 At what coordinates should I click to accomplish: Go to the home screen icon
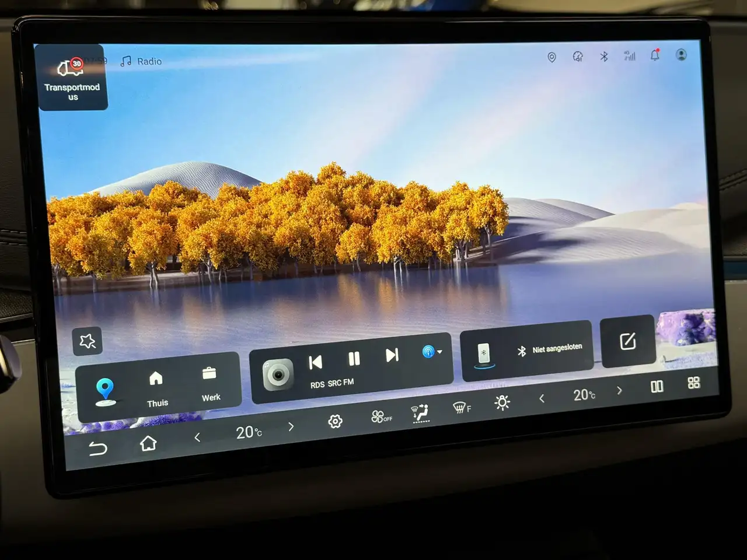[148, 443]
